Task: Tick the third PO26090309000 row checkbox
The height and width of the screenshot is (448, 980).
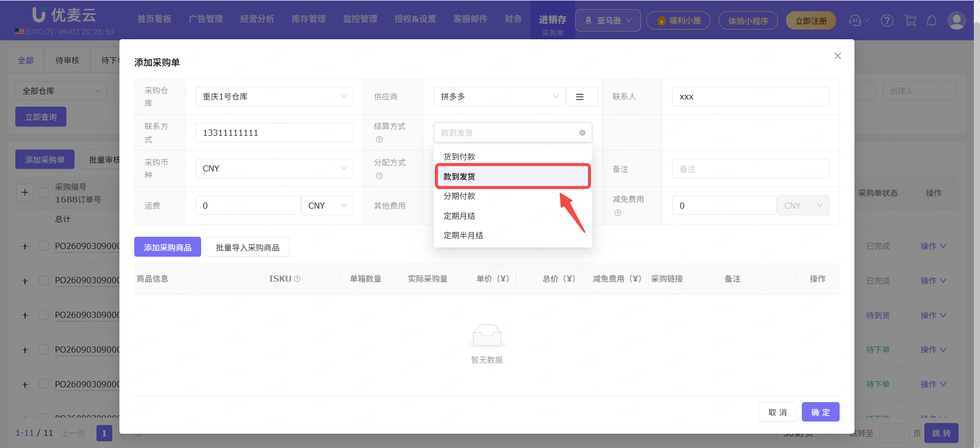Action: tap(44, 315)
